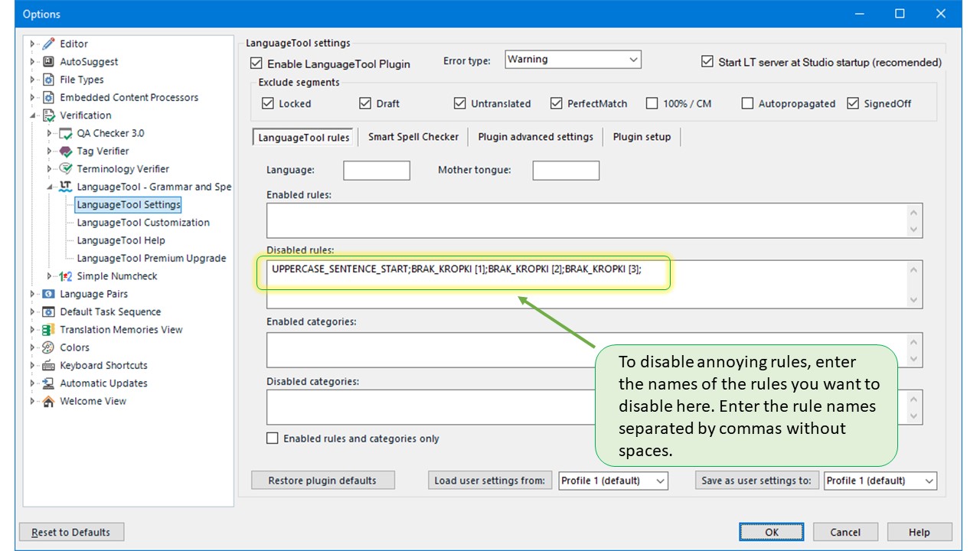Viewport: 980px width, 551px height.
Task: Open the Plugin advanced settings tab
Action: click(x=535, y=137)
